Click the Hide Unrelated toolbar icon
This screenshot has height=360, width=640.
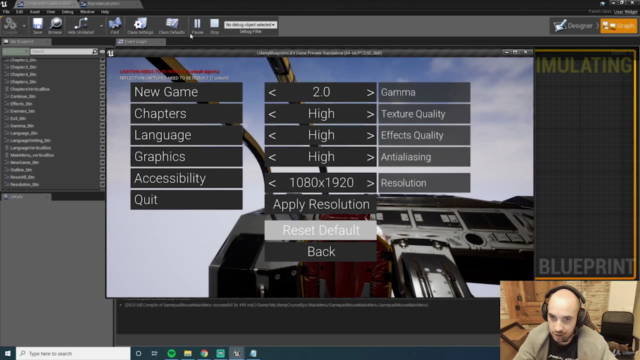80,25
